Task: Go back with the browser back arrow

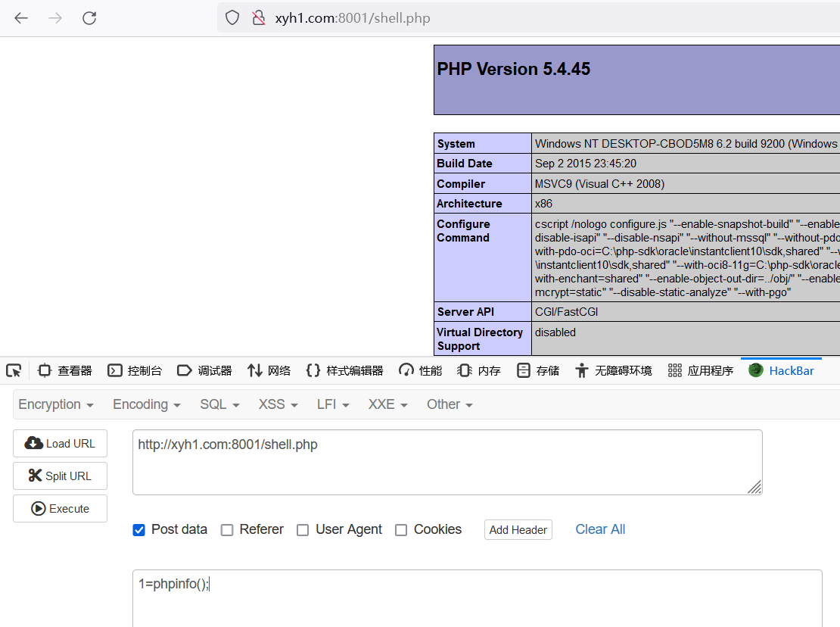Action: tap(21, 18)
